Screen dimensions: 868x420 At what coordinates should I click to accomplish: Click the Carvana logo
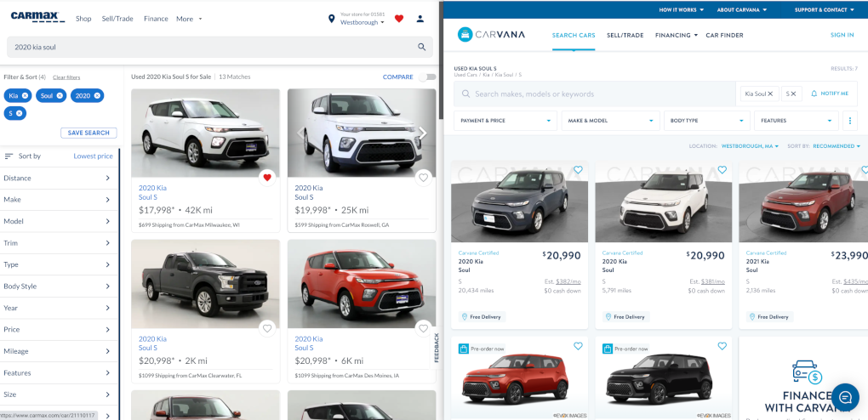tap(491, 35)
